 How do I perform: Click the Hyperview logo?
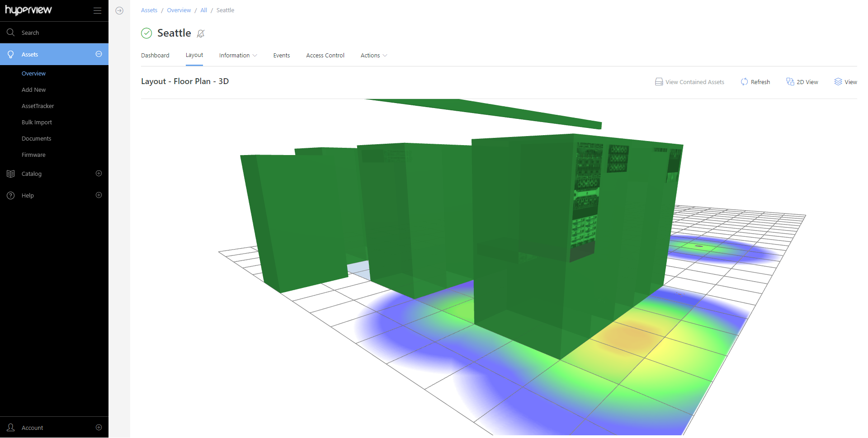pyautogui.click(x=28, y=10)
